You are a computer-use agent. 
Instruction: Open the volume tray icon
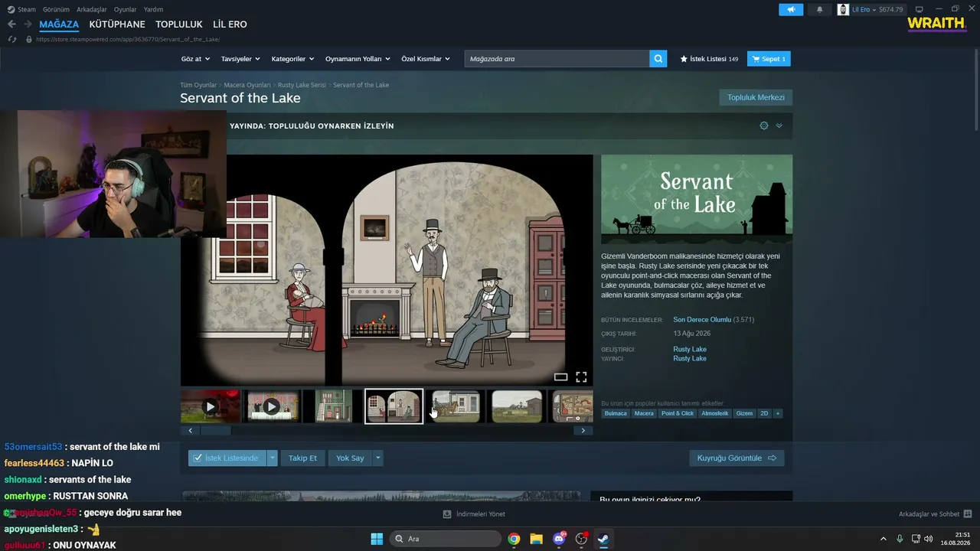[929, 539]
